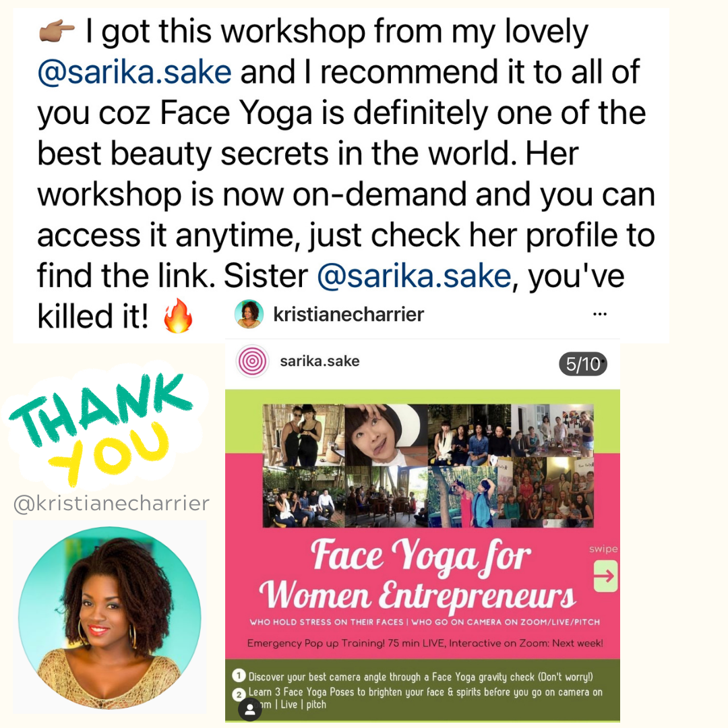Tap the pointing hand emoji

[56, 32]
